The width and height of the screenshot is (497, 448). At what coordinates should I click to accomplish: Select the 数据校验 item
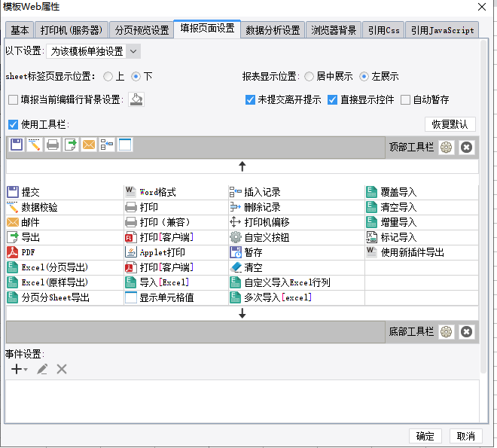click(x=65, y=207)
